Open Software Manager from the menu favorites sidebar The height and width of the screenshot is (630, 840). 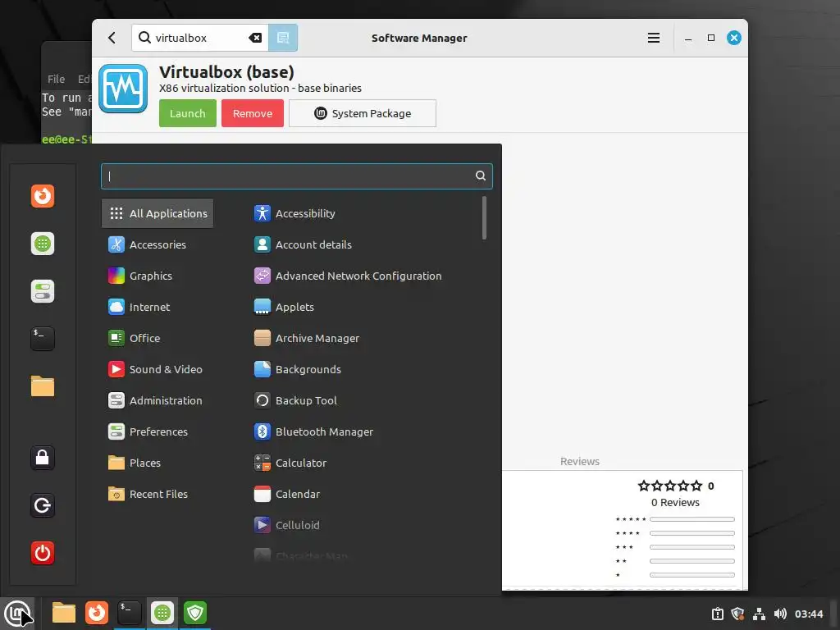(x=43, y=244)
